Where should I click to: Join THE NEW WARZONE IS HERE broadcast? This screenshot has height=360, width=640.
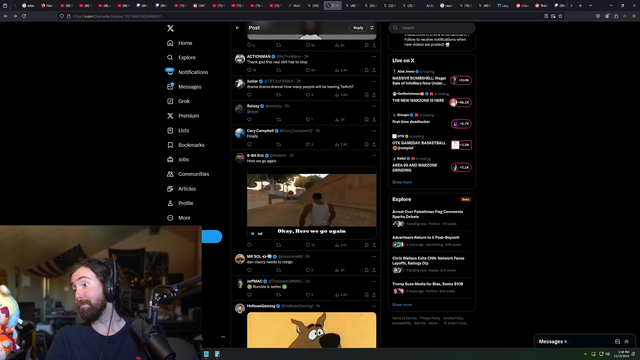(461, 102)
